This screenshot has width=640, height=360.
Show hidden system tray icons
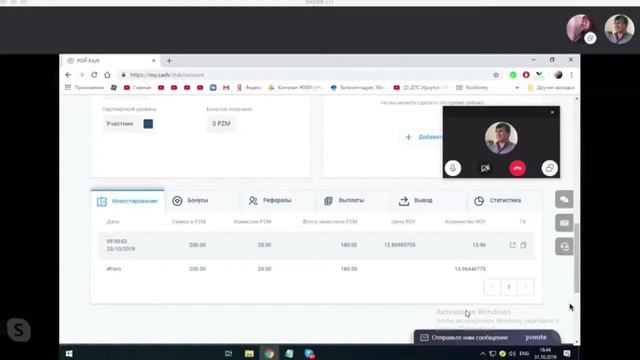pos(483,353)
